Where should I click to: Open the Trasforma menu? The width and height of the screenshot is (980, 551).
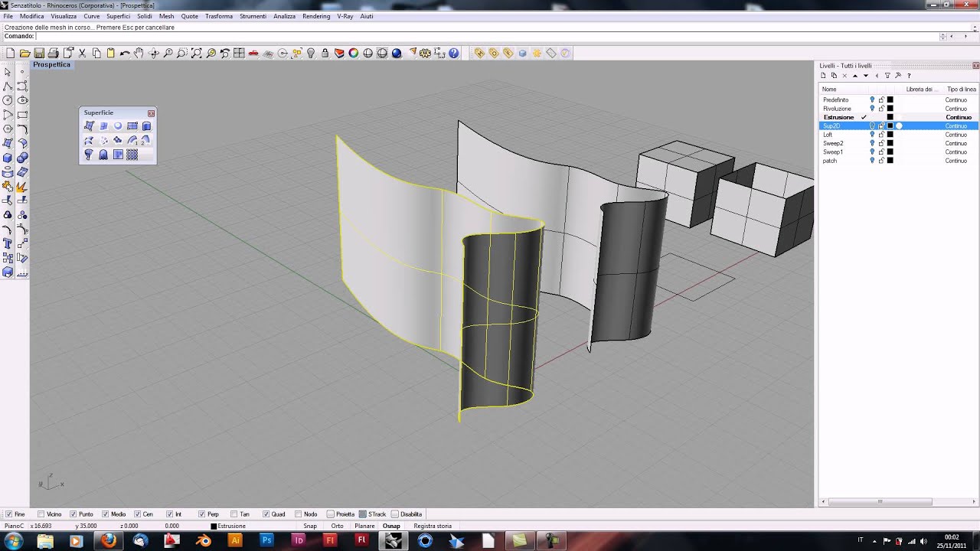tap(219, 16)
